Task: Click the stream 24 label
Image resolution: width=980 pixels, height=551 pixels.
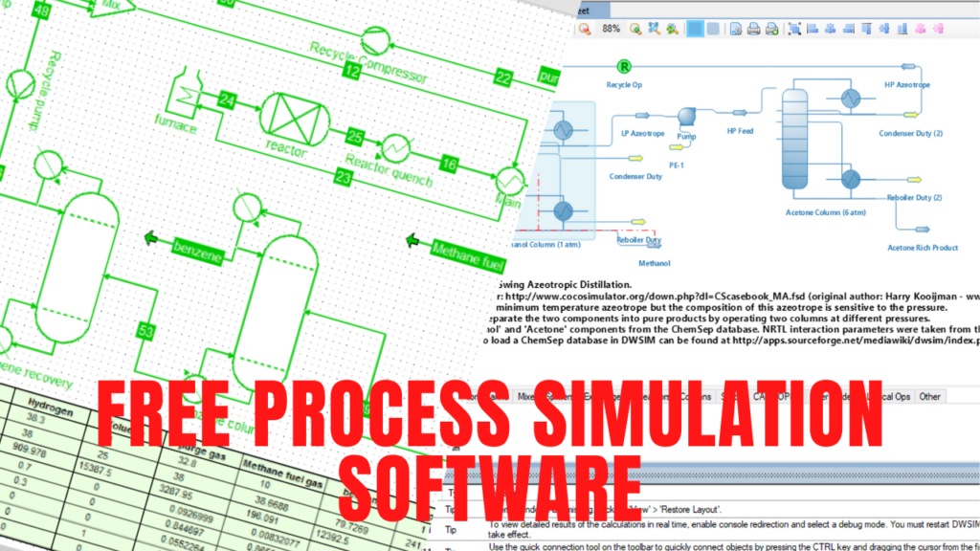Action: [226, 99]
